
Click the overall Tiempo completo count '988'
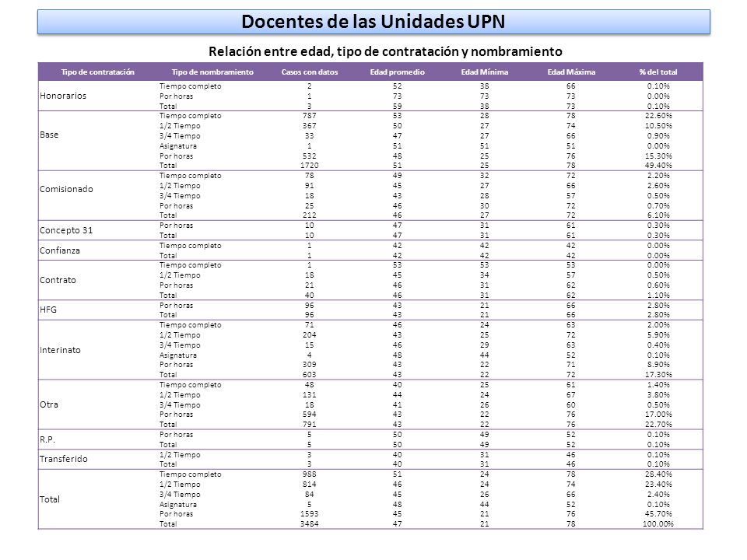pos(309,474)
